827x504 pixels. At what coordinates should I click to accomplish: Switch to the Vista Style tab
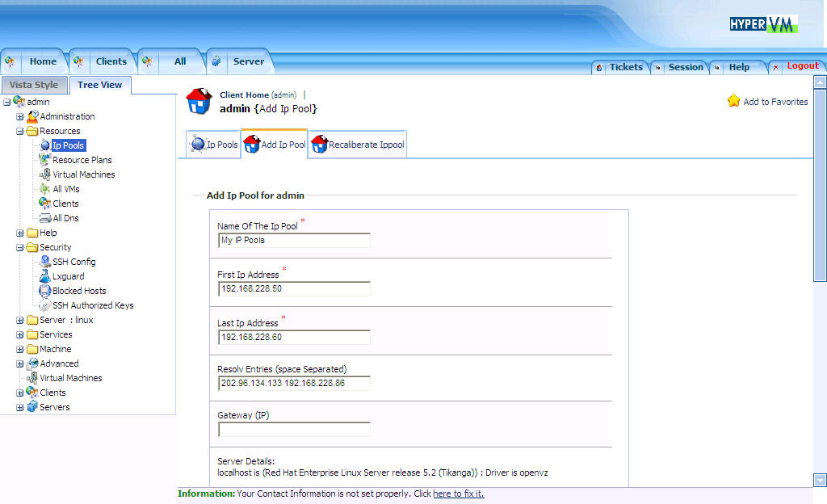coord(34,85)
